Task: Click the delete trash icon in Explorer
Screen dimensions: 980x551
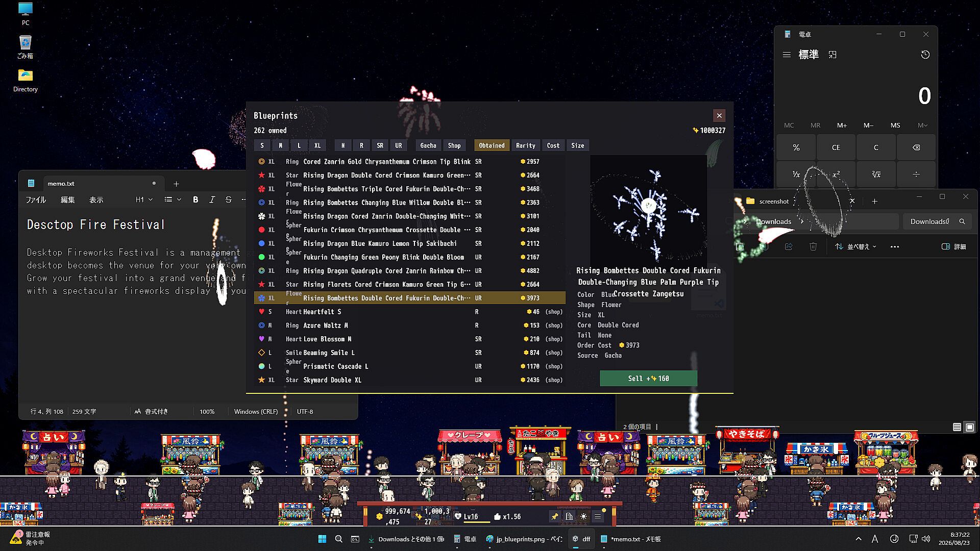Action: click(813, 247)
